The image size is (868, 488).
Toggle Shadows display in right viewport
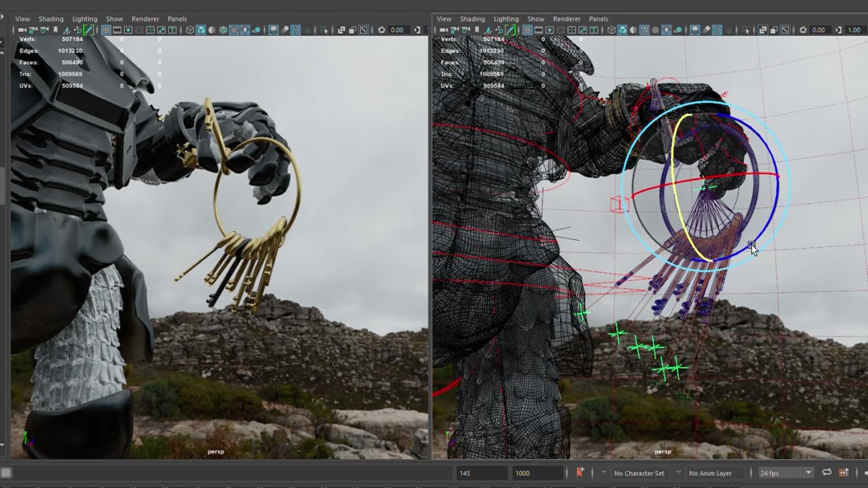tap(678, 30)
